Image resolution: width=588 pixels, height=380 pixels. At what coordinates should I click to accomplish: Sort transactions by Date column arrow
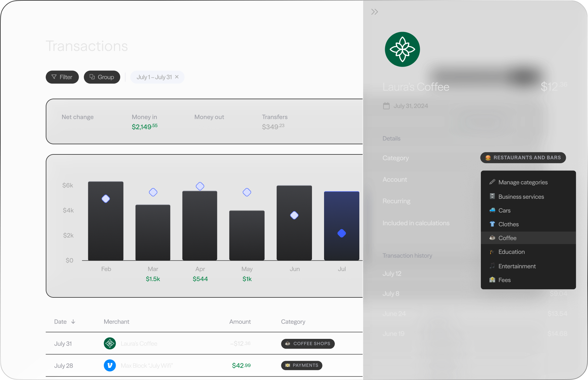pos(73,322)
